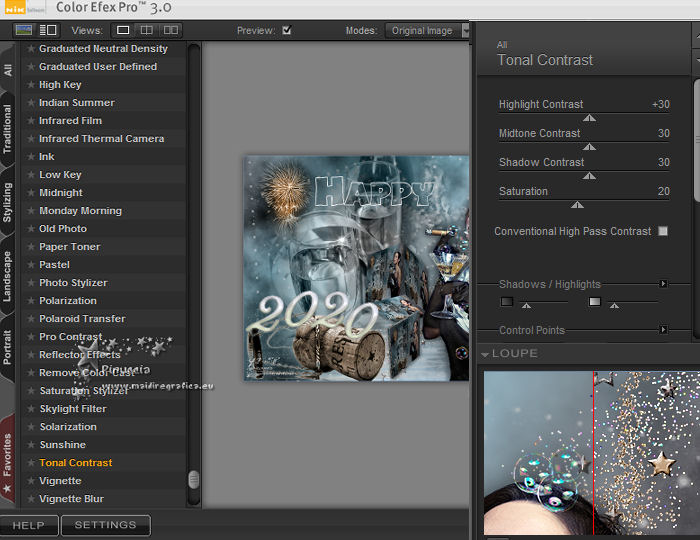700x540 pixels.
Task: Click the image thumbnail display icon
Action: (x=24, y=30)
